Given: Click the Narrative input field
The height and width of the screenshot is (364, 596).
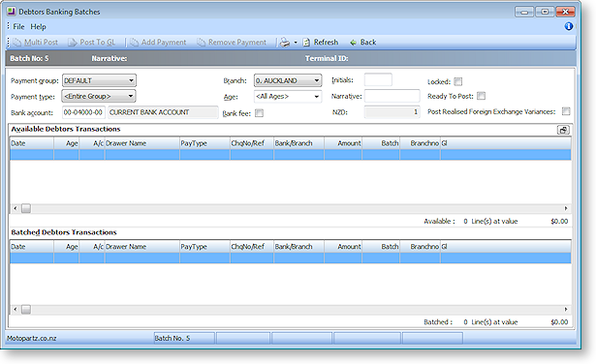Looking at the screenshot, I should 392,96.
